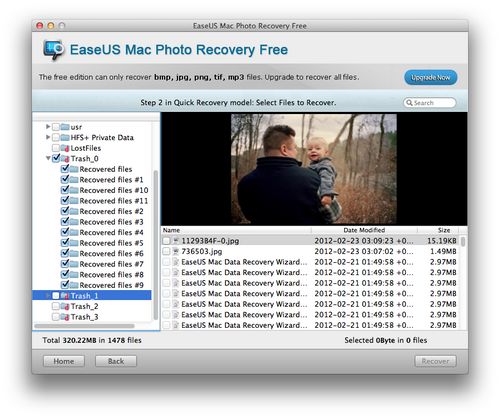Click the 15.19KB size cell
Viewport: 500px width, 418px height.
point(442,241)
